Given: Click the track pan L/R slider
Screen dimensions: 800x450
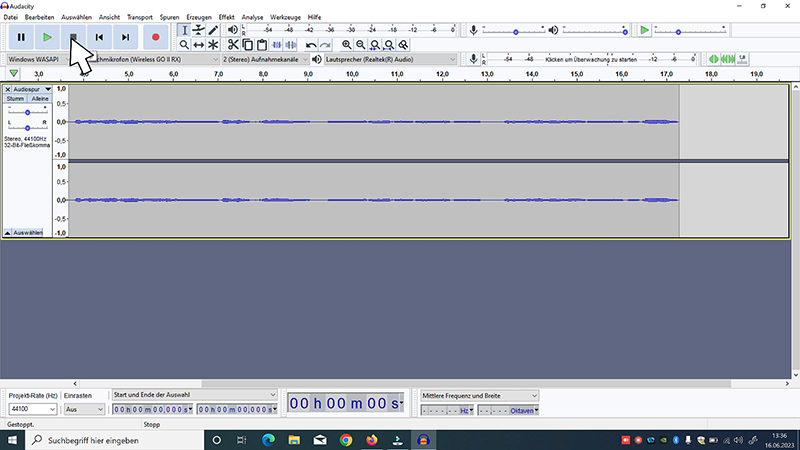Looking at the screenshot, I should point(28,128).
